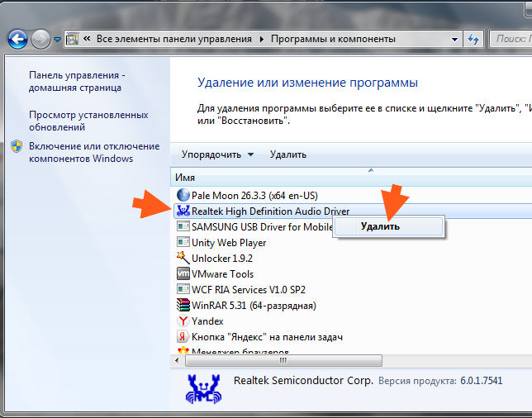Open "Все элементы панели управления" breadcrumb
This screenshot has width=532, height=418.
click(174, 39)
